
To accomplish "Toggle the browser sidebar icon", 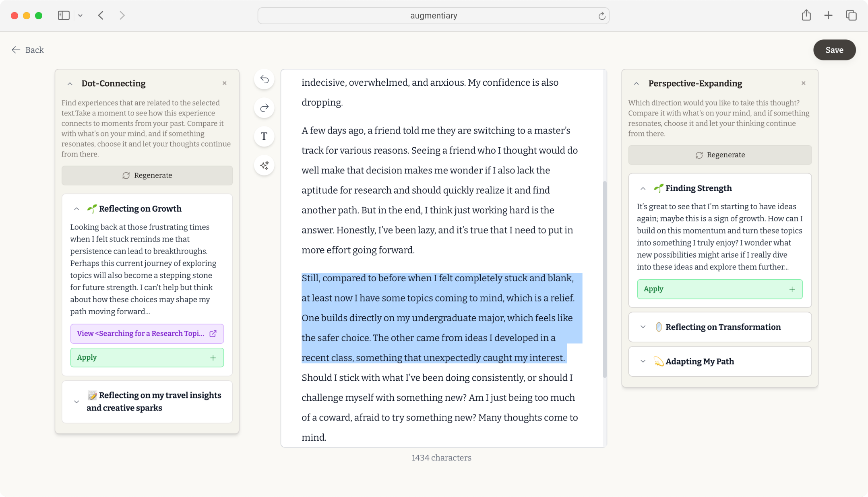I will click(64, 16).
